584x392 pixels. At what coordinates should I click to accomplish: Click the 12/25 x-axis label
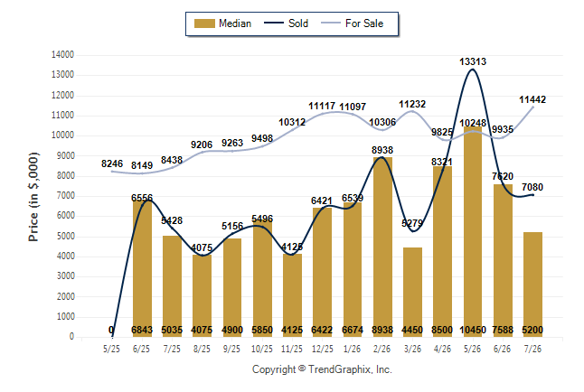point(323,349)
